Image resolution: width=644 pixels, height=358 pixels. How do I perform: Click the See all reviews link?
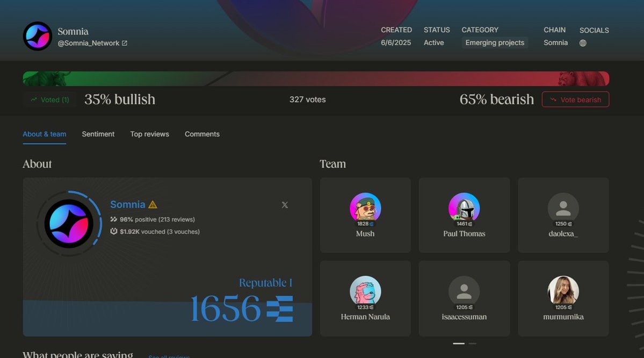pos(169,356)
